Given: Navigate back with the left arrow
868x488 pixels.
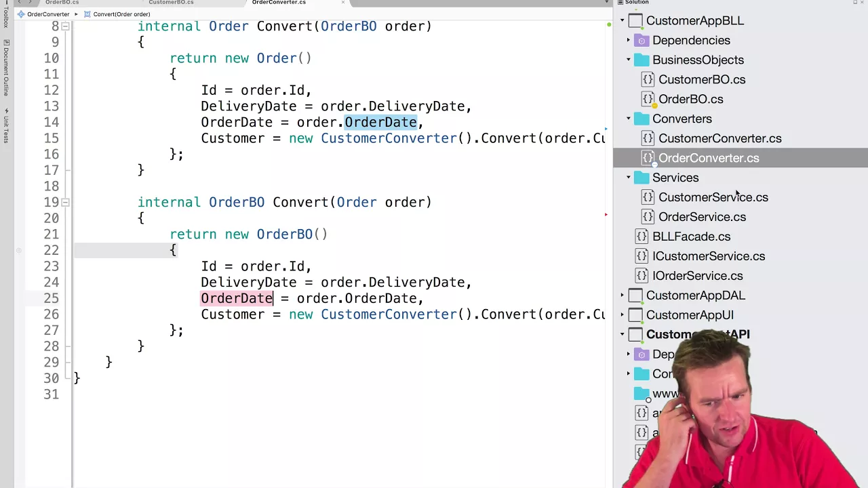Looking at the screenshot, I should click(20, 3).
